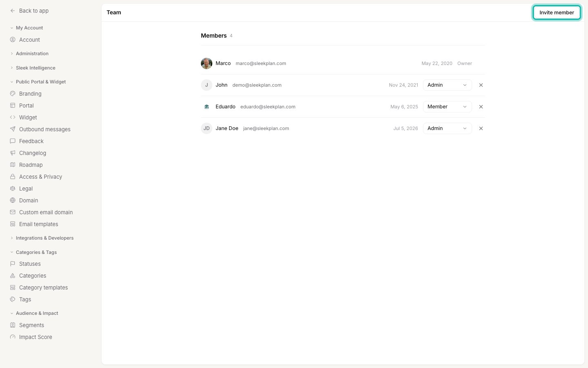Remove John from the team
588x368 pixels.
coord(481,85)
